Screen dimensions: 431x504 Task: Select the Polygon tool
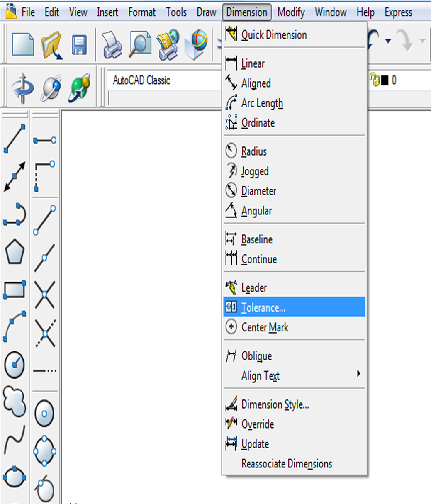15,251
